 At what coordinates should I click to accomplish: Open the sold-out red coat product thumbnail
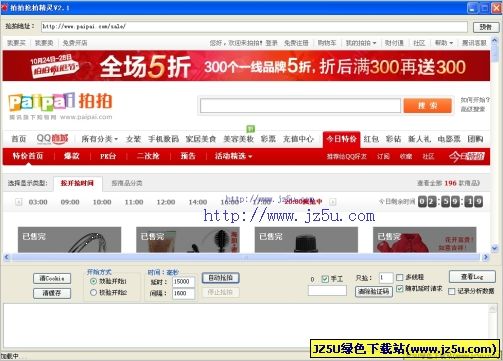click(x=424, y=240)
